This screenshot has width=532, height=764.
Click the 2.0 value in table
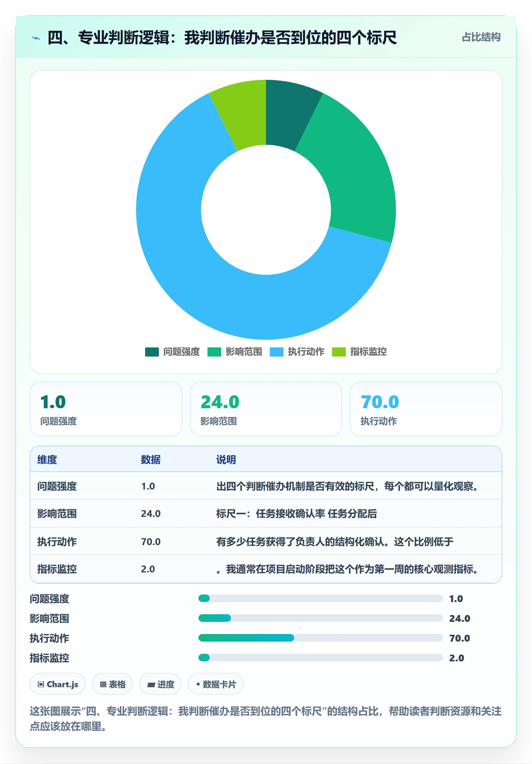coord(148,569)
